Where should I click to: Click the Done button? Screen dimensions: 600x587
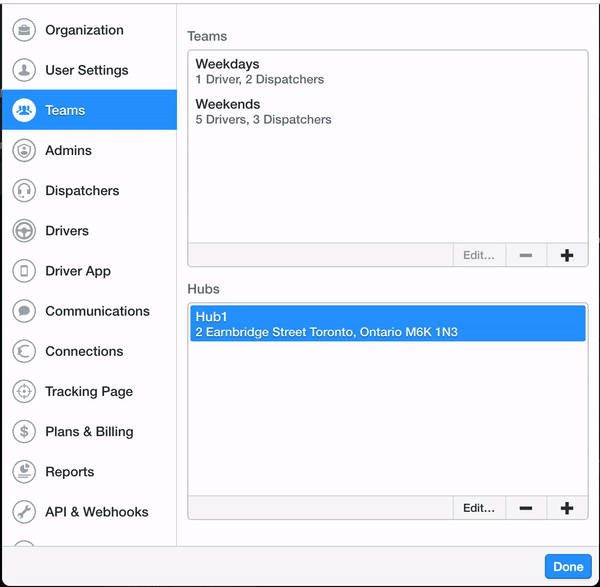pyautogui.click(x=568, y=566)
